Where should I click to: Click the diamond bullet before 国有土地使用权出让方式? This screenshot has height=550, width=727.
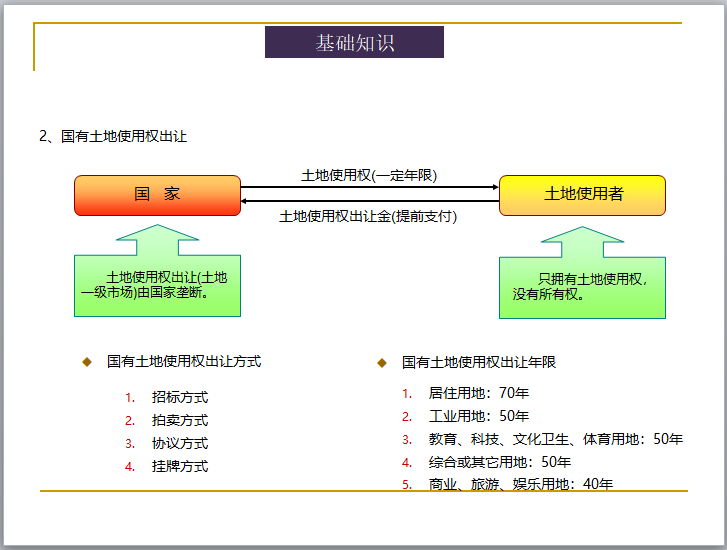click(87, 362)
